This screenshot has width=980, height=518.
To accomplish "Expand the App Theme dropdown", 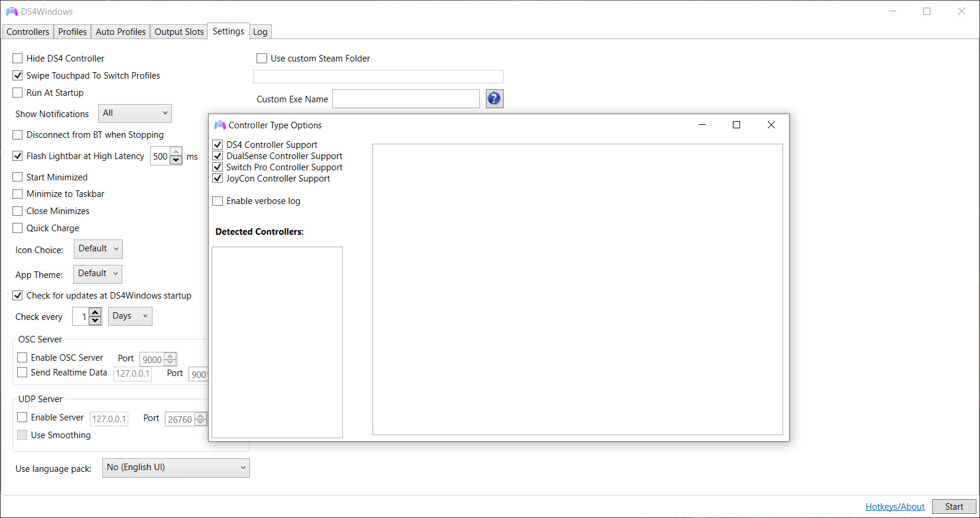I will 98,274.
